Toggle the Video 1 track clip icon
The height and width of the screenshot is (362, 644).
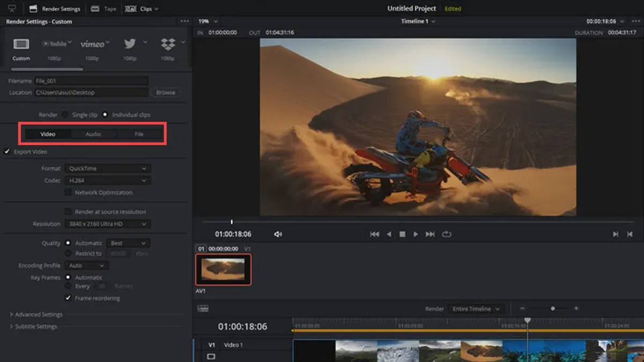[x=211, y=356]
